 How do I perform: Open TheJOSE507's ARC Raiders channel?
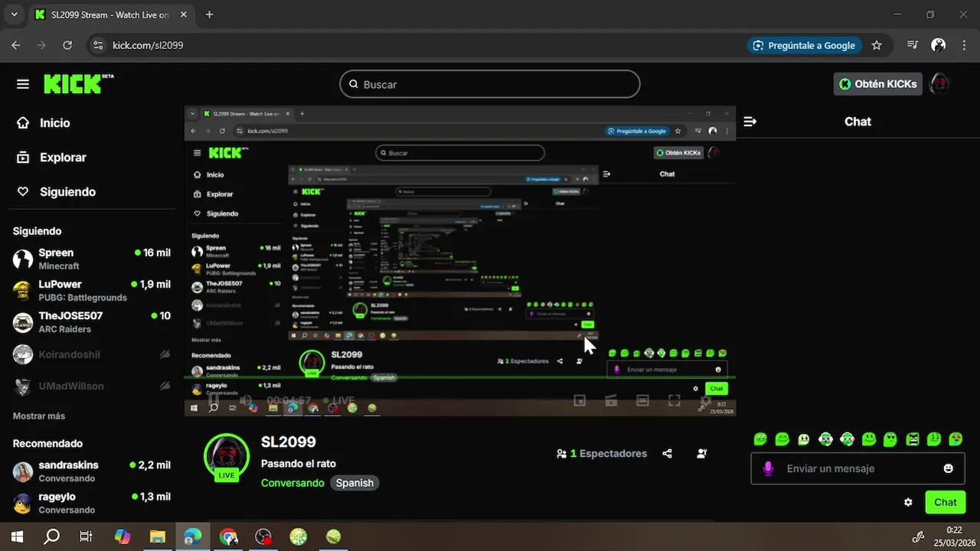coord(92,321)
